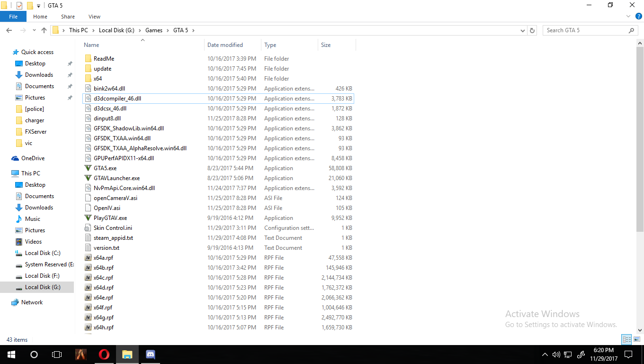The image size is (644, 364).
Task: Click the PlayGTAV.exe icon
Action: [88, 218]
